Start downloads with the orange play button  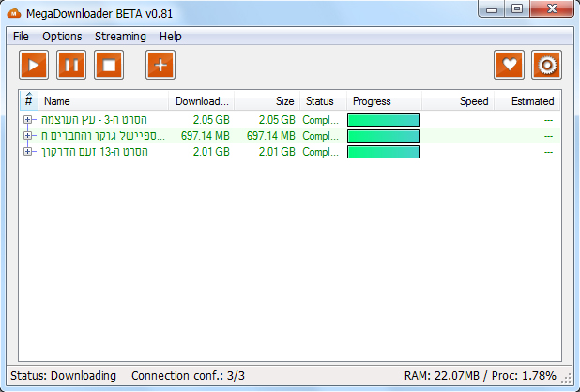(34, 65)
